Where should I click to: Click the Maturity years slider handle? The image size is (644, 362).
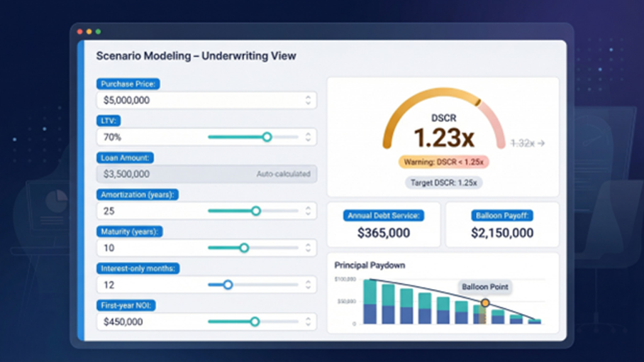coord(243,248)
